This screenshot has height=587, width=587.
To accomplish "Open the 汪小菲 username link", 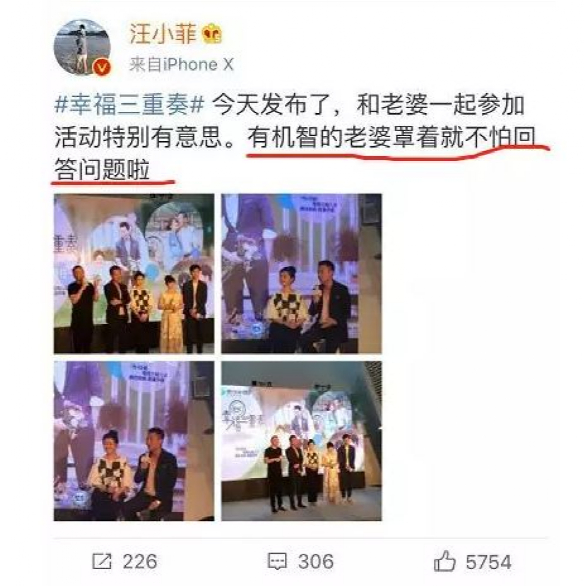I will [x=163, y=34].
